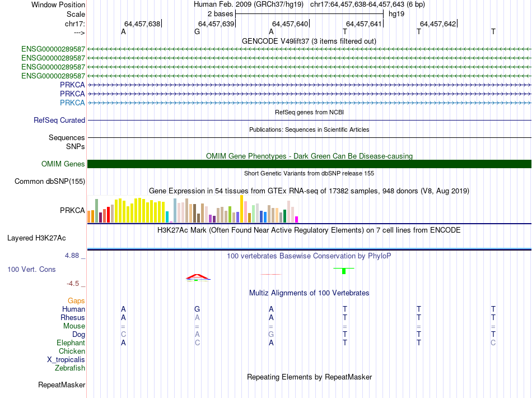Click the Rhesus alignment row label

coord(73,317)
